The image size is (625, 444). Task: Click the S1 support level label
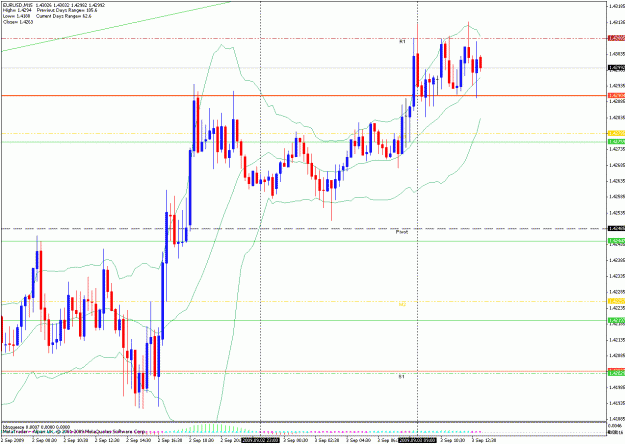[401, 376]
